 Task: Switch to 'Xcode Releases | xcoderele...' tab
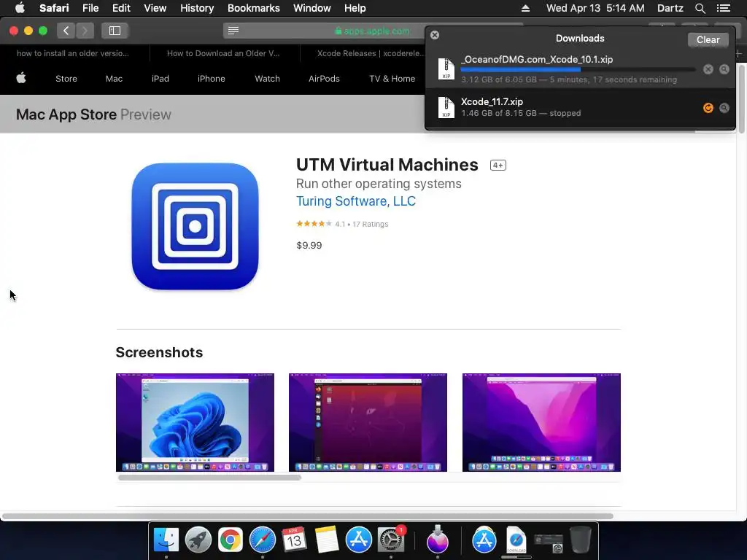[x=371, y=53]
